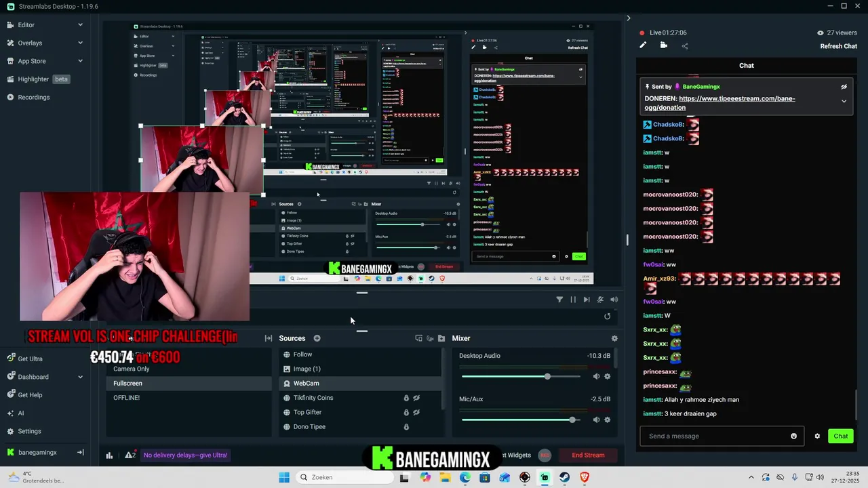Click No delivery delays give Ultra banner
This screenshot has width=868, height=488.
(x=185, y=455)
